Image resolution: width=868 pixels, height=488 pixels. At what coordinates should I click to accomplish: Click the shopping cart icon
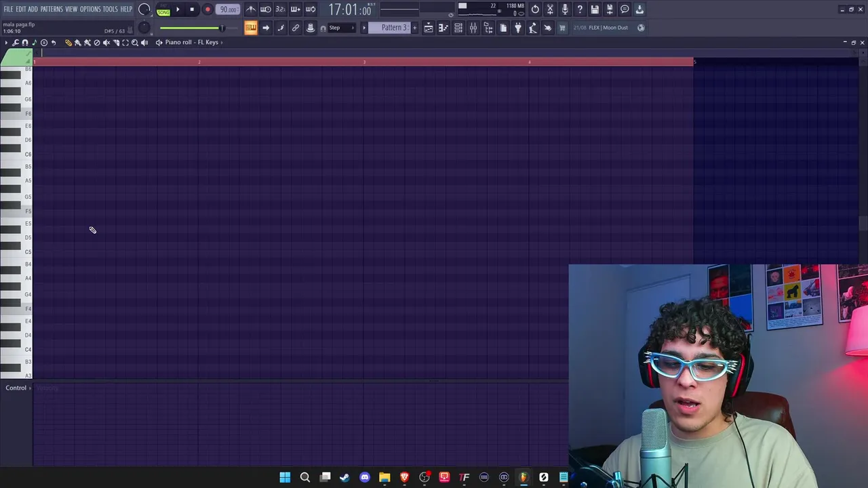click(x=562, y=28)
